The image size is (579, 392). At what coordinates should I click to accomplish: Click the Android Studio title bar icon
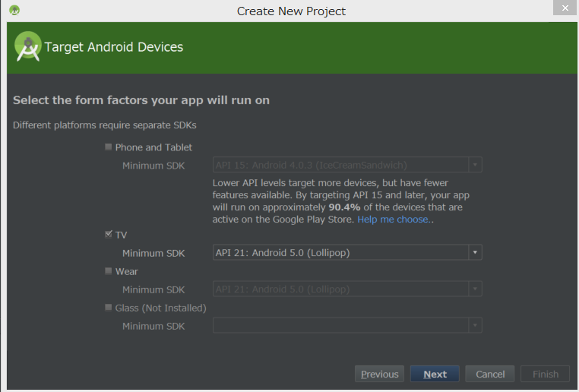(14, 11)
